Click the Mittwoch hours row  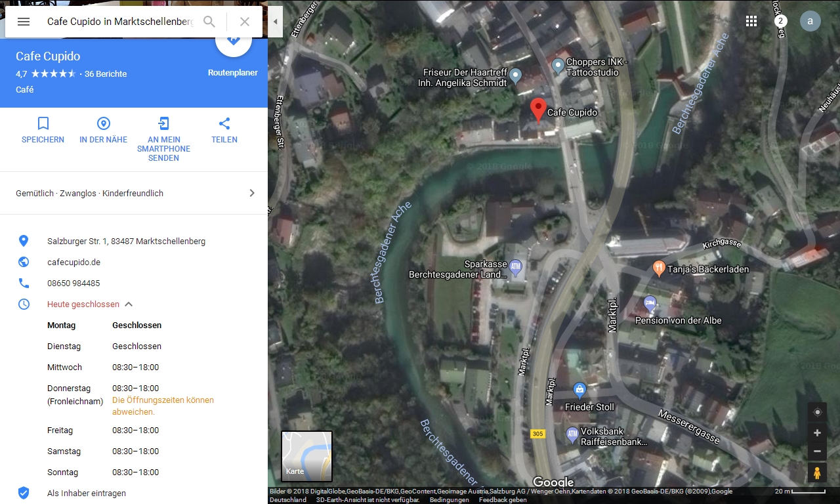click(134, 367)
